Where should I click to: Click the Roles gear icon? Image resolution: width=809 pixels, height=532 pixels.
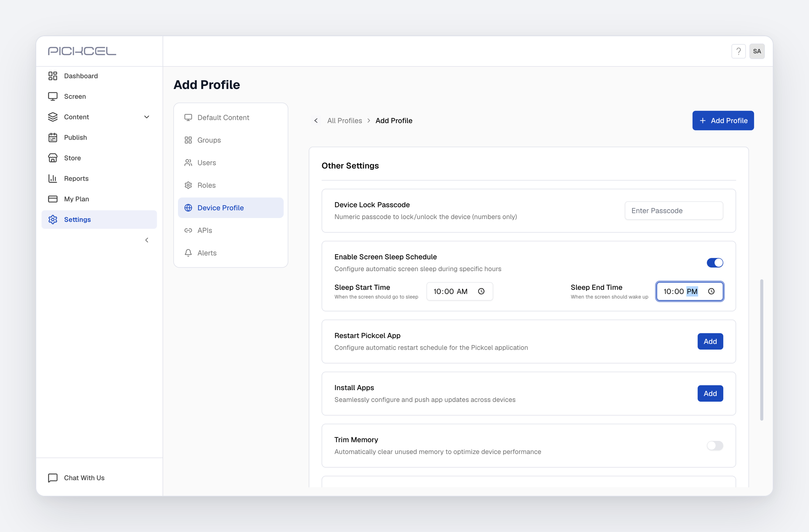(188, 185)
